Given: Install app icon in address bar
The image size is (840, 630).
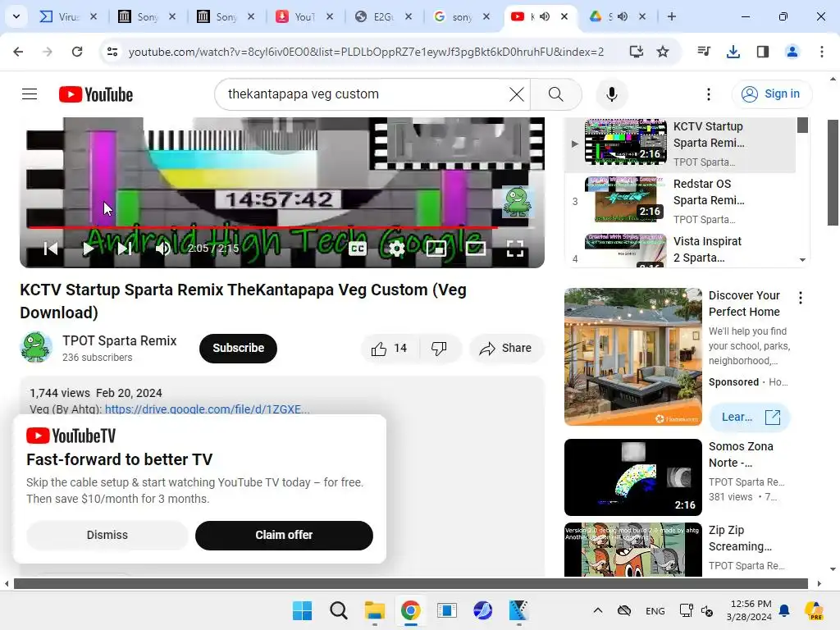Looking at the screenshot, I should (x=637, y=52).
